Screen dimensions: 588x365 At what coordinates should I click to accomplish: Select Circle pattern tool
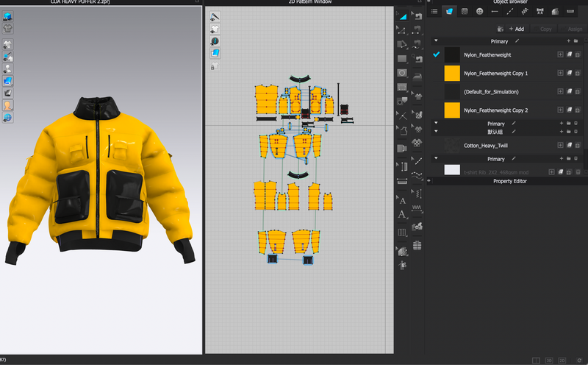pyautogui.click(x=401, y=73)
